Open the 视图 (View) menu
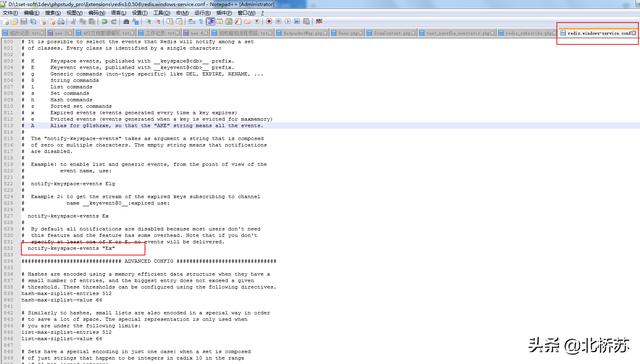Image resolution: width=640 pixels, height=364 pixels. pos(74,13)
